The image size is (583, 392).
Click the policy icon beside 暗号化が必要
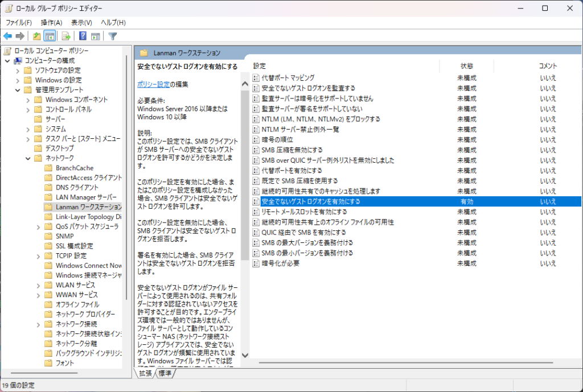[x=256, y=263]
